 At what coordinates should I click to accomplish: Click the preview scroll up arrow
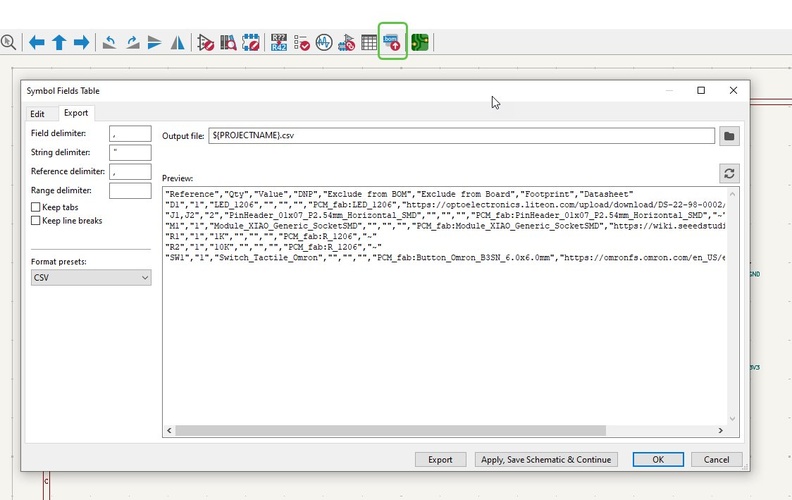coord(732,194)
